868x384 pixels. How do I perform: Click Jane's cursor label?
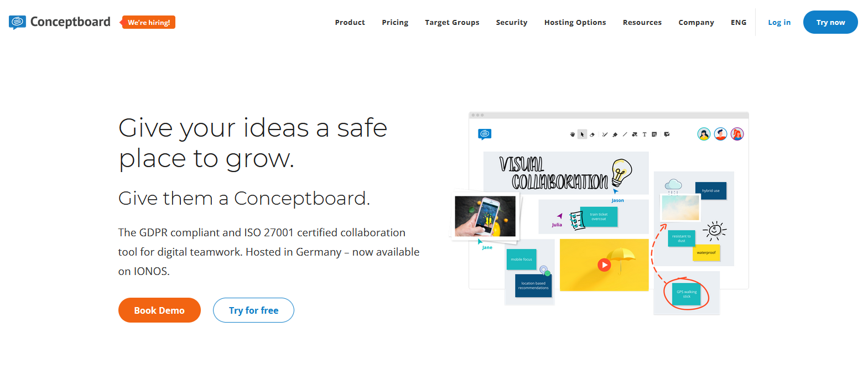[x=487, y=247]
